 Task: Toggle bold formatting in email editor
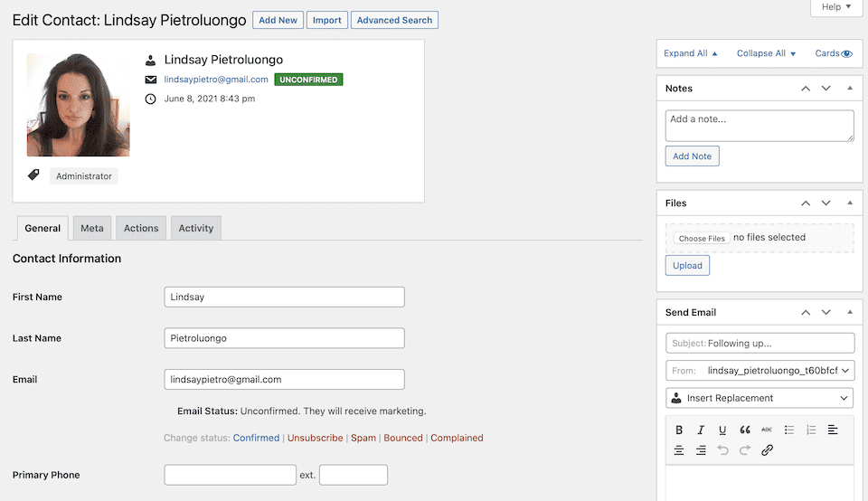(x=679, y=430)
